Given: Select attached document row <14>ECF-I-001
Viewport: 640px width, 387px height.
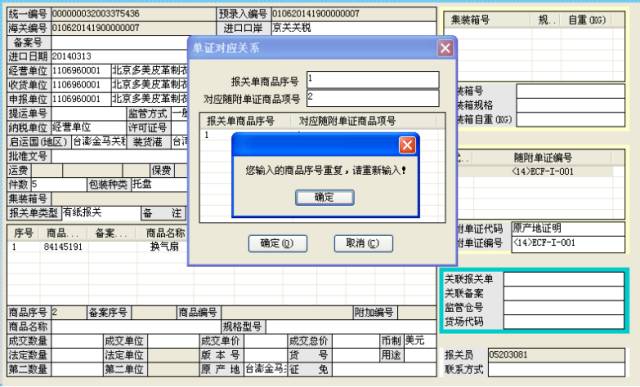Looking at the screenshot, I should coord(536,171).
